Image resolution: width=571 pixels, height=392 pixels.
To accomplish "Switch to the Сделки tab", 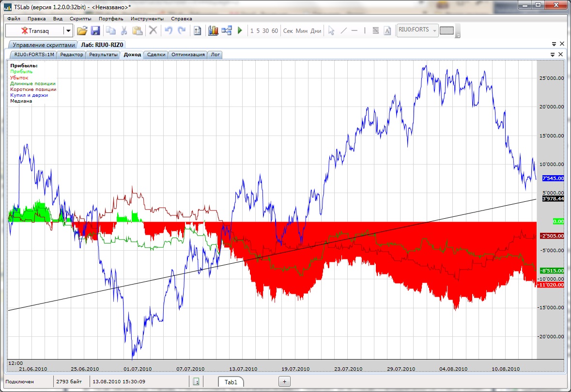I will click(x=156, y=55).
